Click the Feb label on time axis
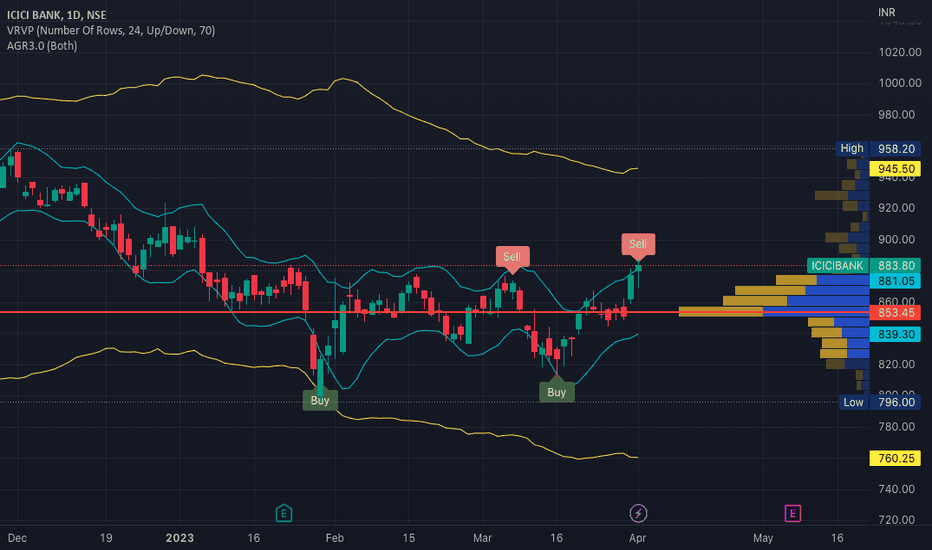Screen dimensions: 932x550 [335, 538]
